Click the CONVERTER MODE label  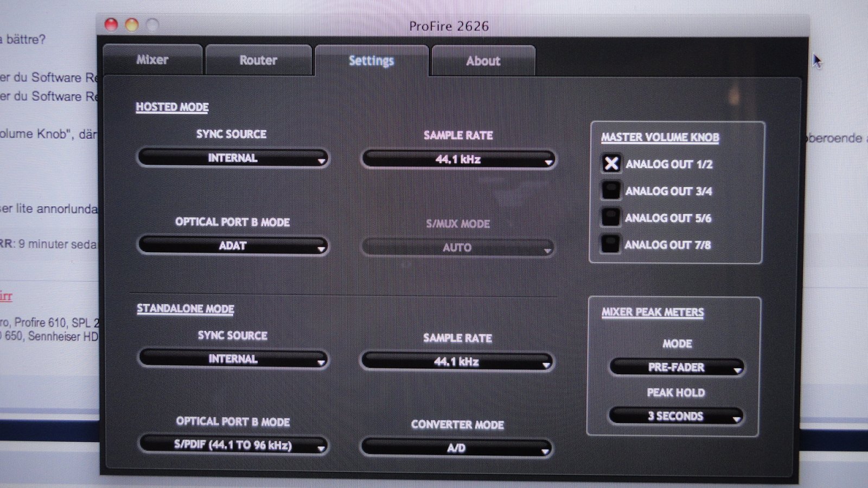457,425
